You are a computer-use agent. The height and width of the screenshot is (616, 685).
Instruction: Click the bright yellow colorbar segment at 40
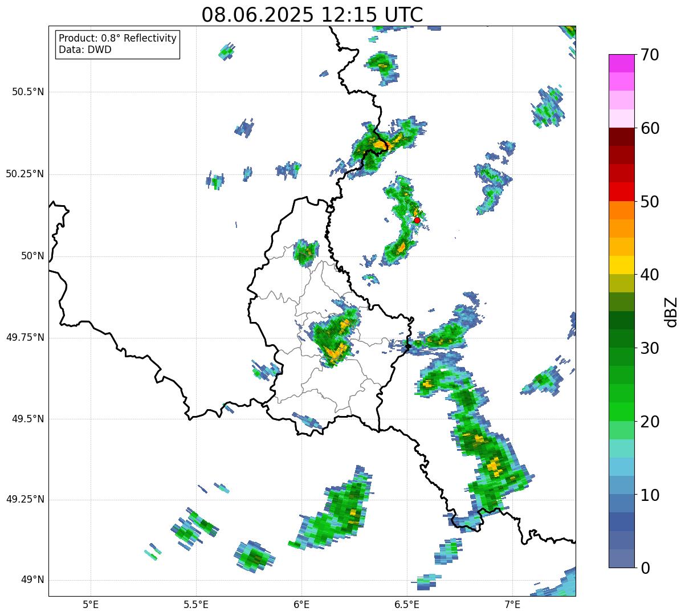622,265
